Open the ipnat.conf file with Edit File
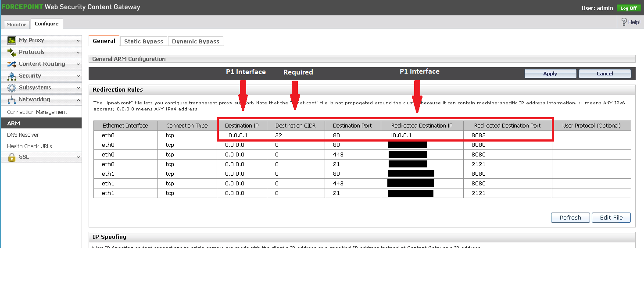The image size is (644, 284). point(611,217)
